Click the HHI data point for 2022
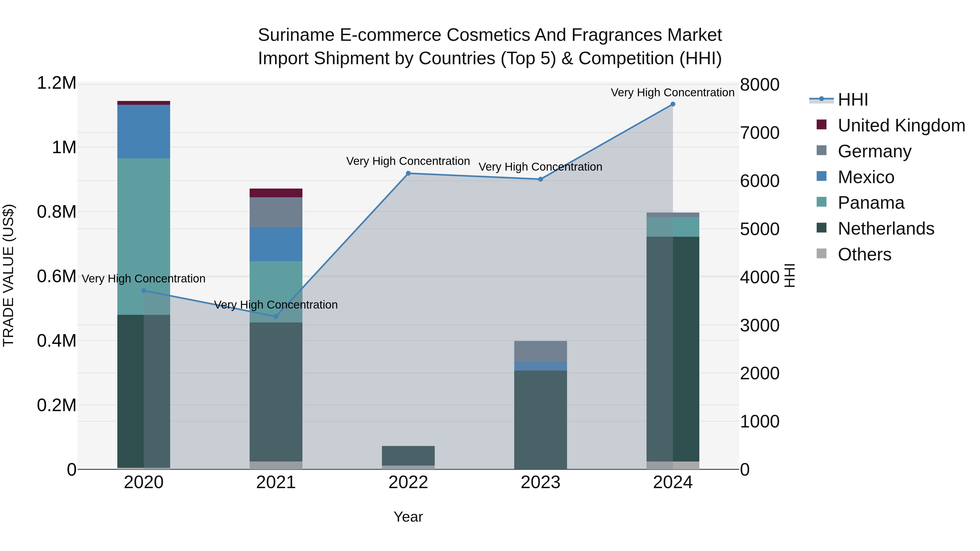 click(x=408, y=173)
